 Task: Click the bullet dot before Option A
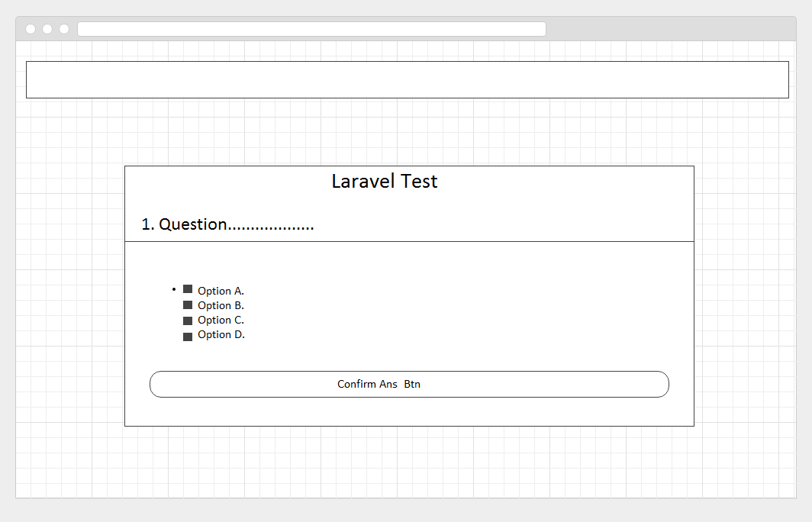click(x=174, y=288)
